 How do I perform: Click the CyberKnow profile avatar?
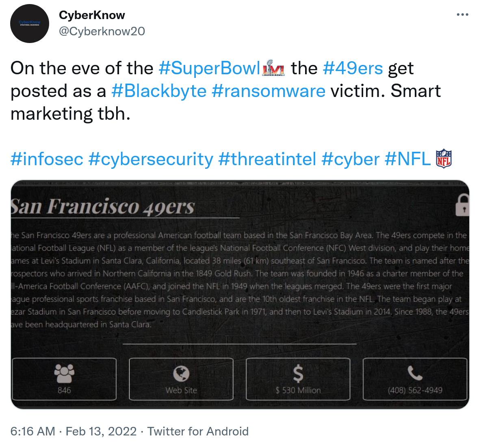[x=30, y=24]
